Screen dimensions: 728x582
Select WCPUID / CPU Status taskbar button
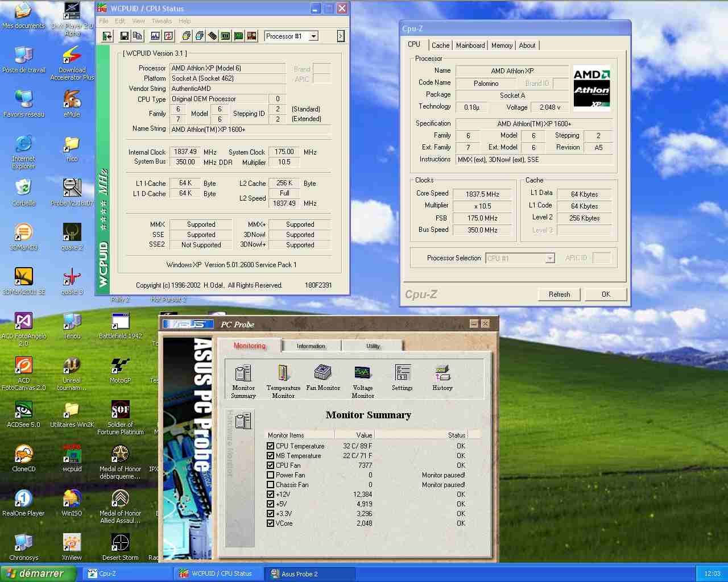(x=220, y=574)
